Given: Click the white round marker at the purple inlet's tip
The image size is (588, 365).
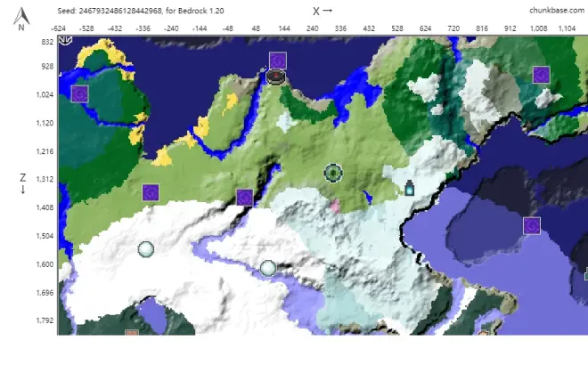Looking at the screenshot, I should pos(268,267).
